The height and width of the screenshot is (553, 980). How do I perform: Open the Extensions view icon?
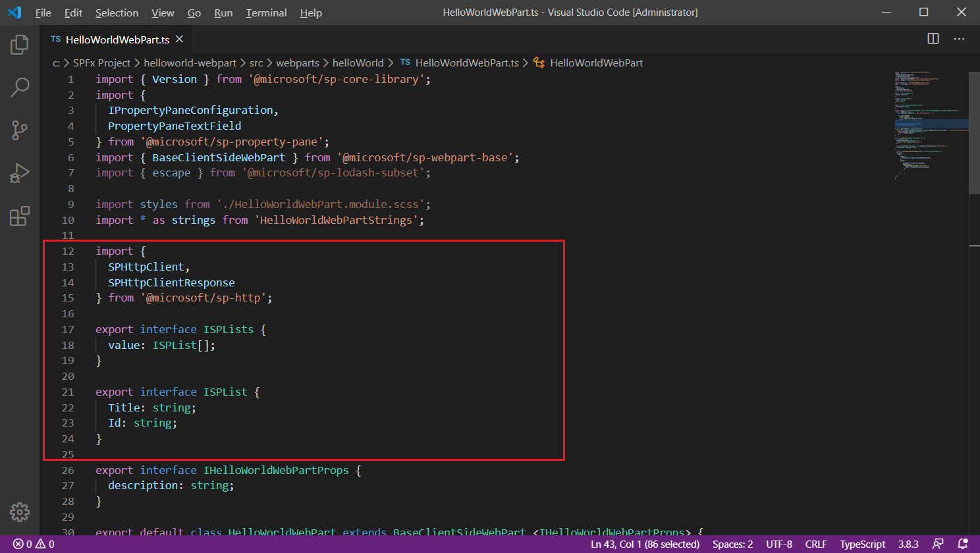[20, 216]
